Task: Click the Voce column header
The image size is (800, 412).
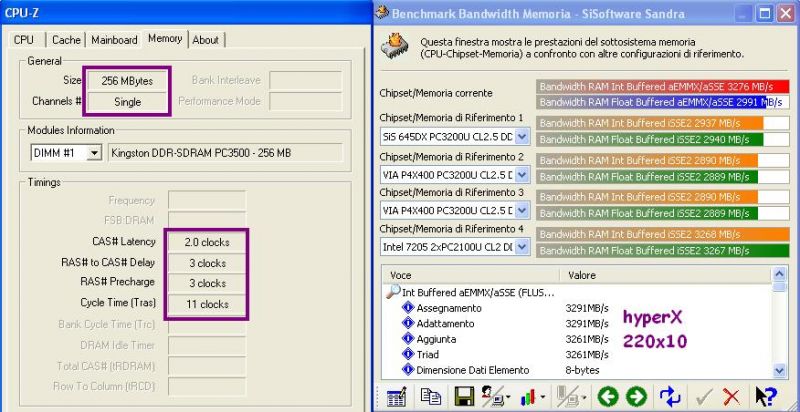Action: point(470,275)
